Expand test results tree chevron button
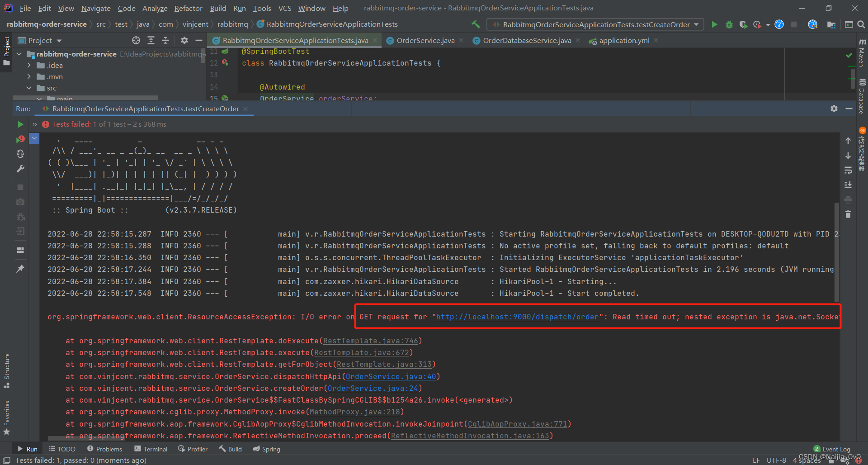 (34, 138)
